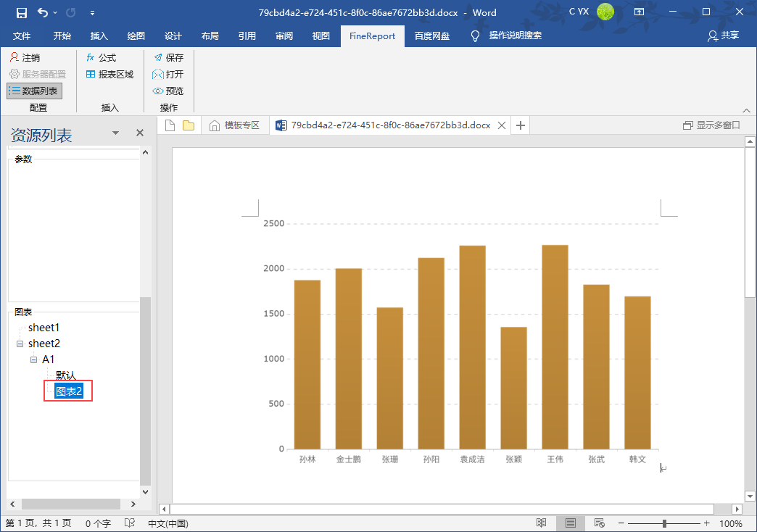Select the sheet1 item in the chart tree
Image resolution: width=757 pixels, height=532 pixels.
point(44,328)
